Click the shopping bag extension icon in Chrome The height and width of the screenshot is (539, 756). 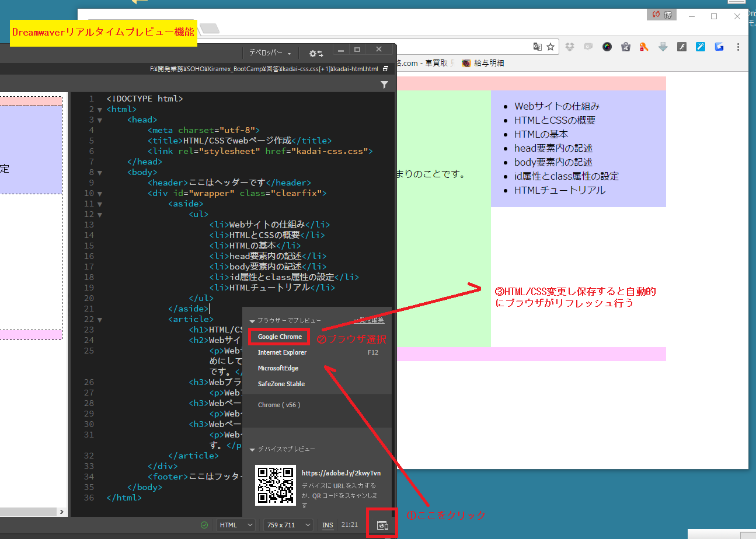(x=626, y=47)
